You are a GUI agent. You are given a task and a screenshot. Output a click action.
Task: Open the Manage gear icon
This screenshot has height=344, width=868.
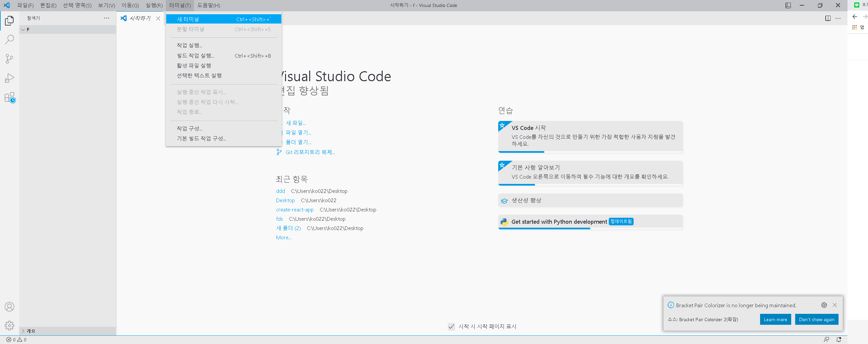tap(9, 325)
